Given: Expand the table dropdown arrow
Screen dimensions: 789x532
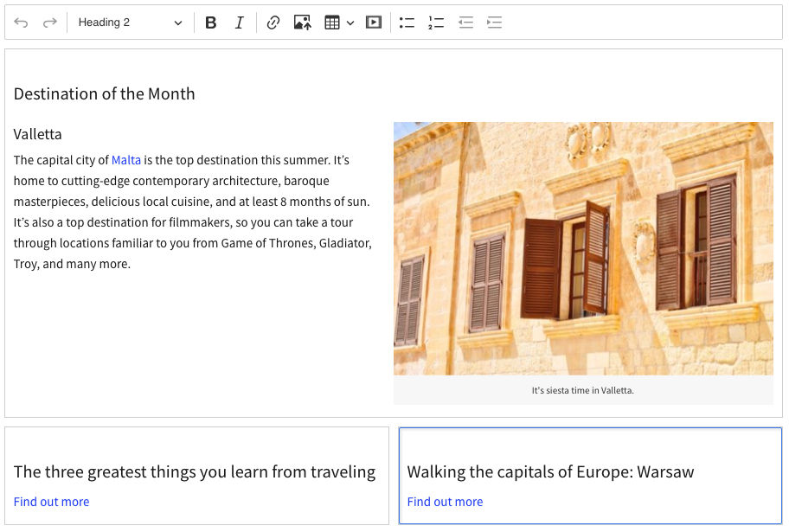Looking at the screenshot, I should (350, 22).
